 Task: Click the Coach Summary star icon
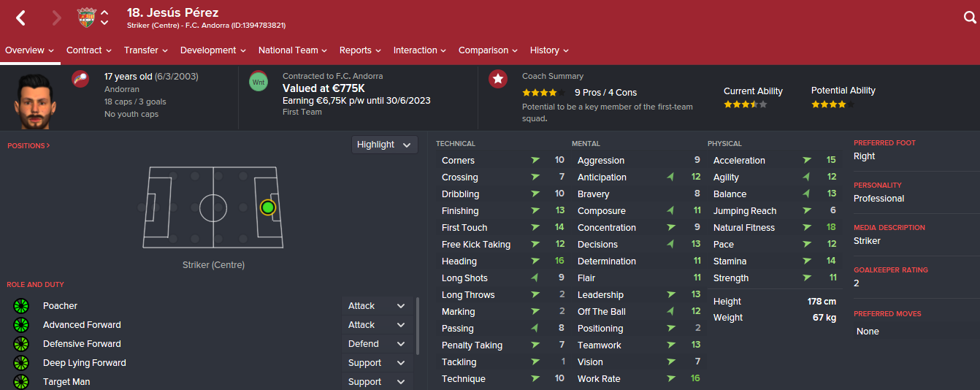[x=498, y=79]
